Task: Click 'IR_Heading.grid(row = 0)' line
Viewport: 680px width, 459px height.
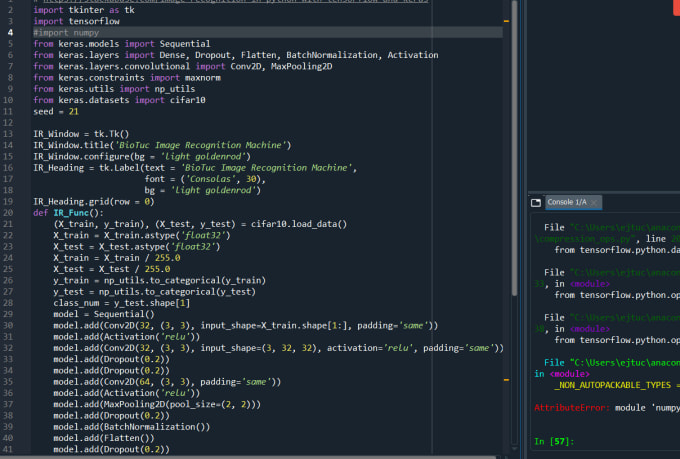Action: pos(94,202)
